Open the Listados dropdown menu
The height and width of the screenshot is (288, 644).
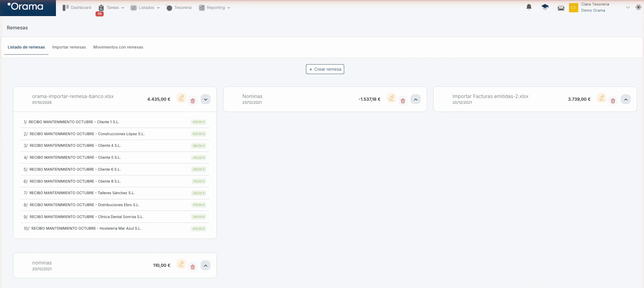[x=145, y=8]
